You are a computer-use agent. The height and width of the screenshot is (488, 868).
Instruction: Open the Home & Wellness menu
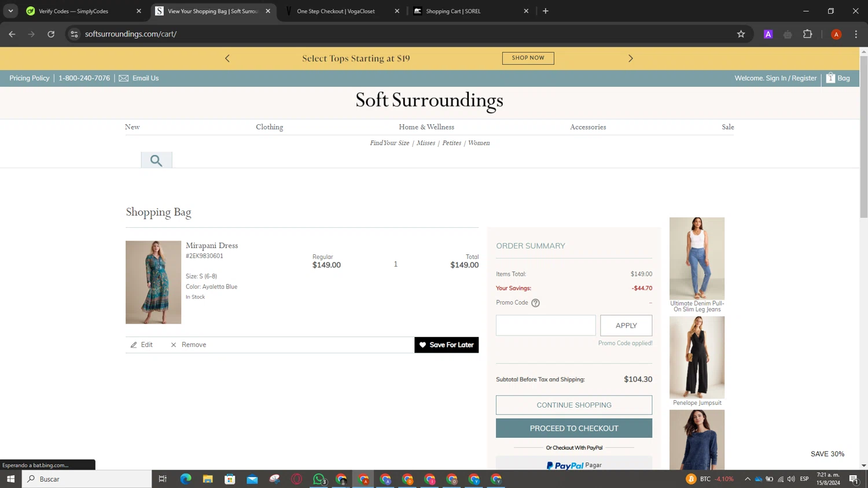[x=426, y=127]
